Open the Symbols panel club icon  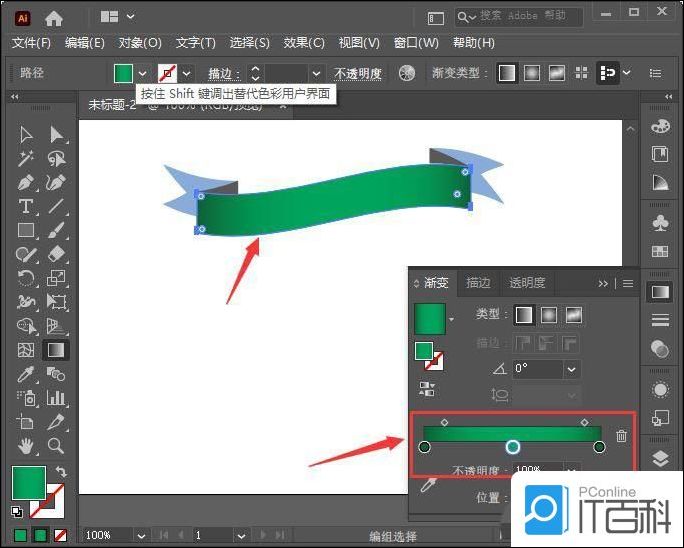tap(660, 223)
